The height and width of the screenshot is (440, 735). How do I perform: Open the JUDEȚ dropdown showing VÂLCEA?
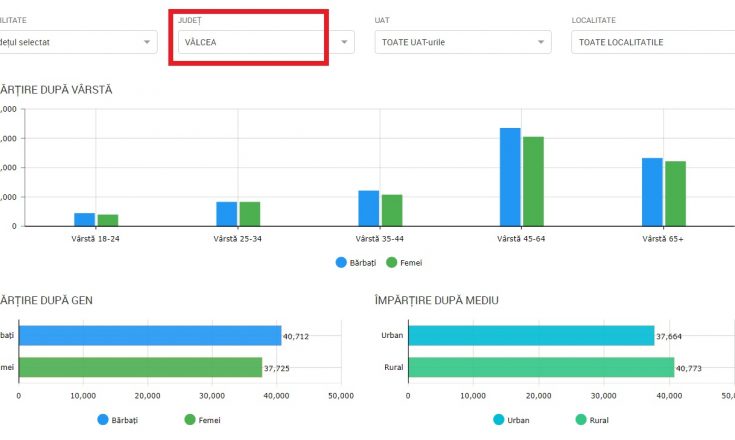(266, 42)
